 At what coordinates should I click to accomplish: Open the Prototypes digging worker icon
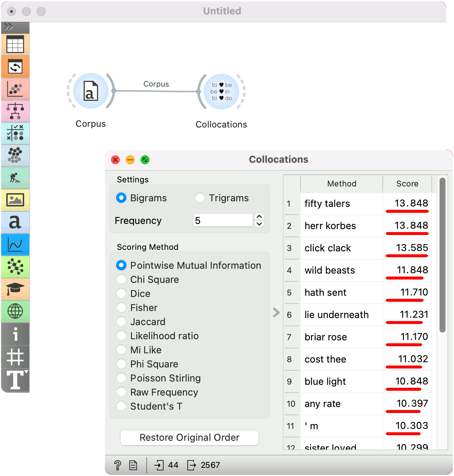[x=15, y=178]
